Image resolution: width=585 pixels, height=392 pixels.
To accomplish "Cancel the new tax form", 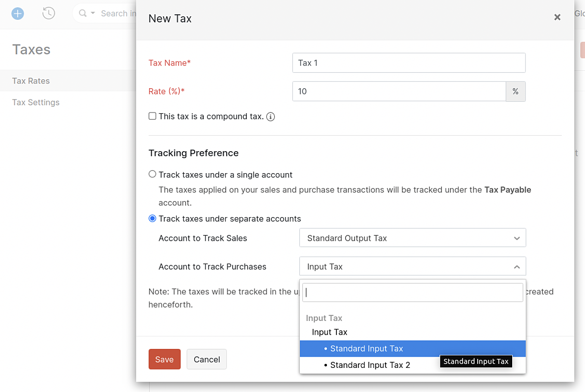I will coord(207,359).
